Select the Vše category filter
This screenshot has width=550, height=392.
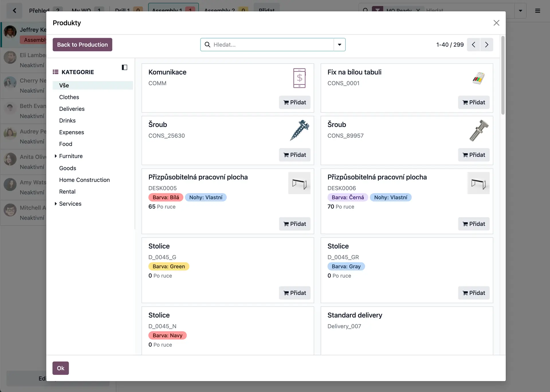tap(64, 85)
